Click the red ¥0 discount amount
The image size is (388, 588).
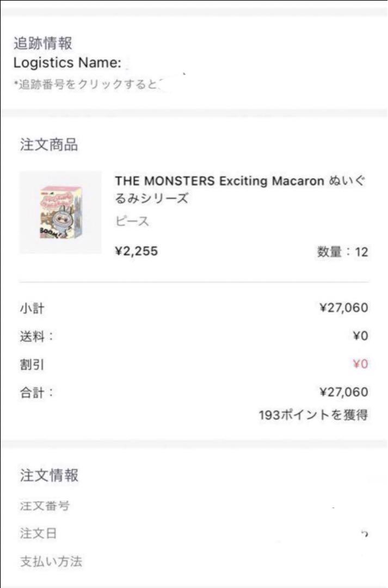point(360,364)
